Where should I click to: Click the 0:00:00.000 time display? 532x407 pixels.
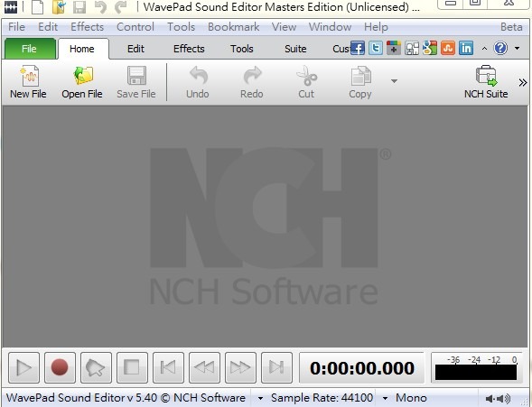click(x=362, y=368)
